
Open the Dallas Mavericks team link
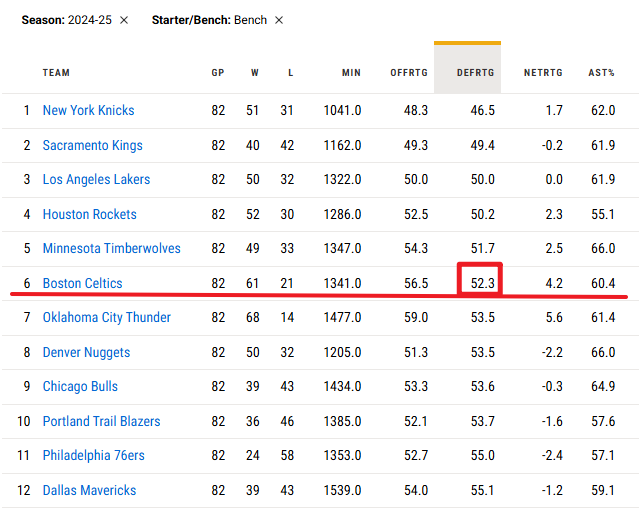[x=89, y=490]
